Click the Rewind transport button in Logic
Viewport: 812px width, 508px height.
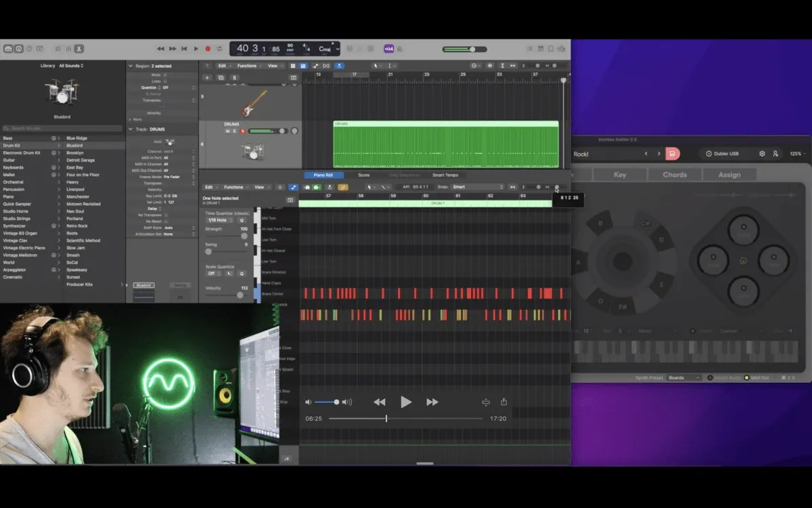[160, 49]
